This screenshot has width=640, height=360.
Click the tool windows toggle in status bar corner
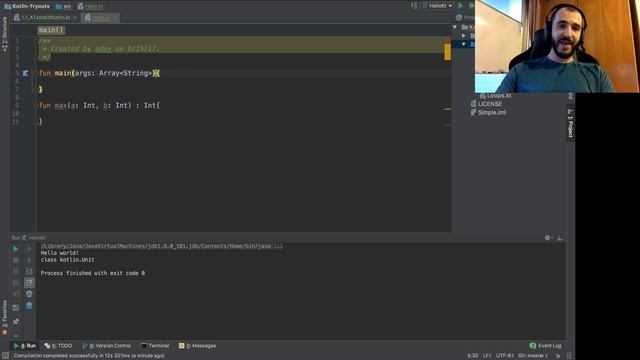click(x=5, y=356)
